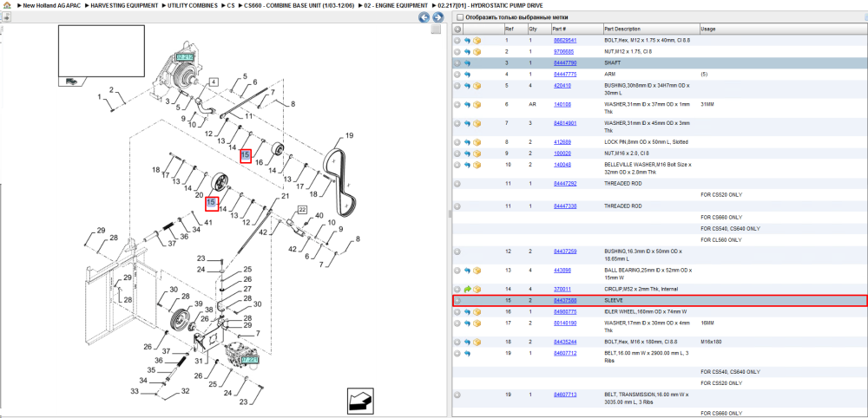Select callout 19 next to the belt
This screenshot has height=418, width=868.
click(349, 135)
